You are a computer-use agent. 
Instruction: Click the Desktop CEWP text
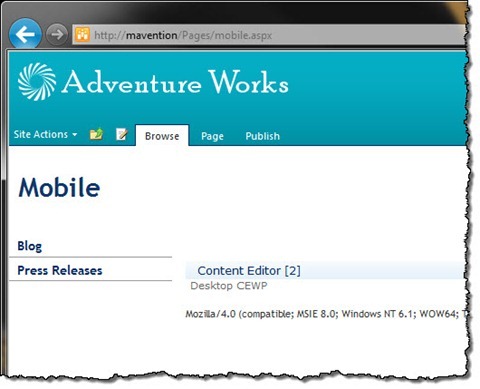click(x=229, y=286)
